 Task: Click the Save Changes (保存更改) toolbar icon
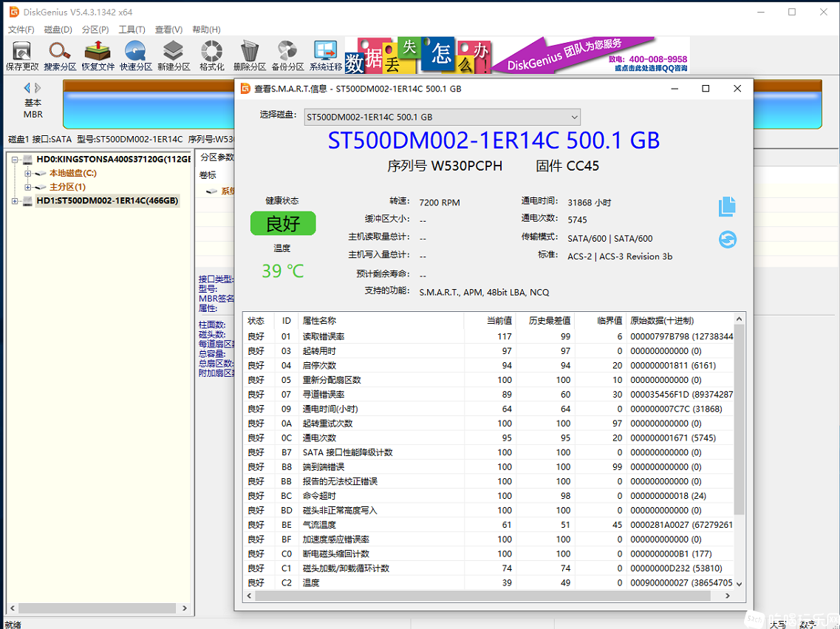point(22,55)
